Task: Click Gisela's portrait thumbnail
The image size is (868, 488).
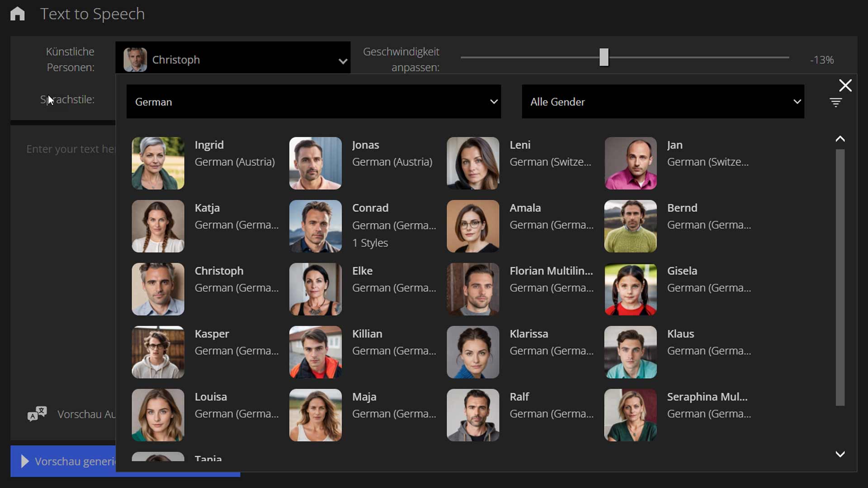Action: click(x=630, y=289)
